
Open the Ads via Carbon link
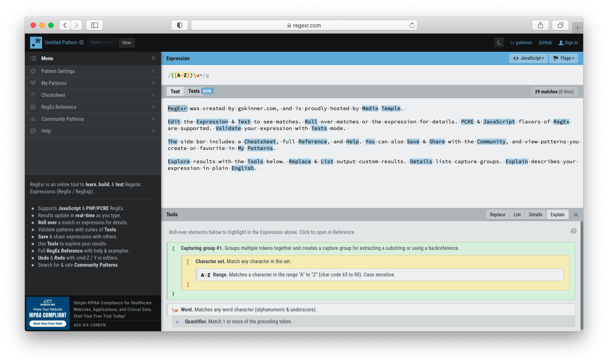[89, 325]
